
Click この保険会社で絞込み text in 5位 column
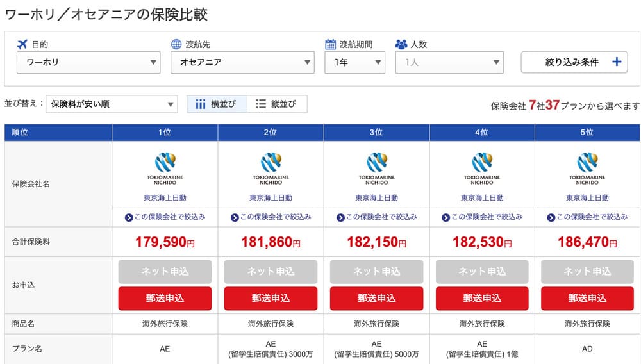pos(592,217)
